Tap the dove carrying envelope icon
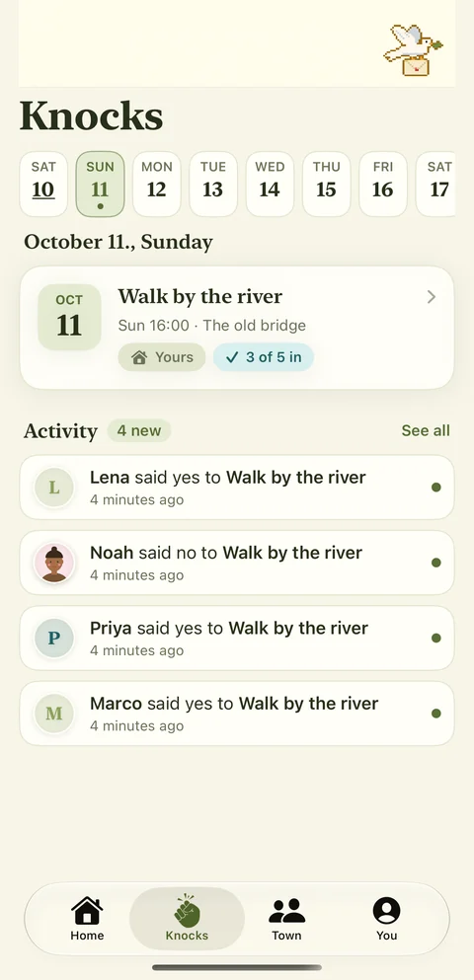Viewport: 474px width, 980px height. tap(413, 50)
